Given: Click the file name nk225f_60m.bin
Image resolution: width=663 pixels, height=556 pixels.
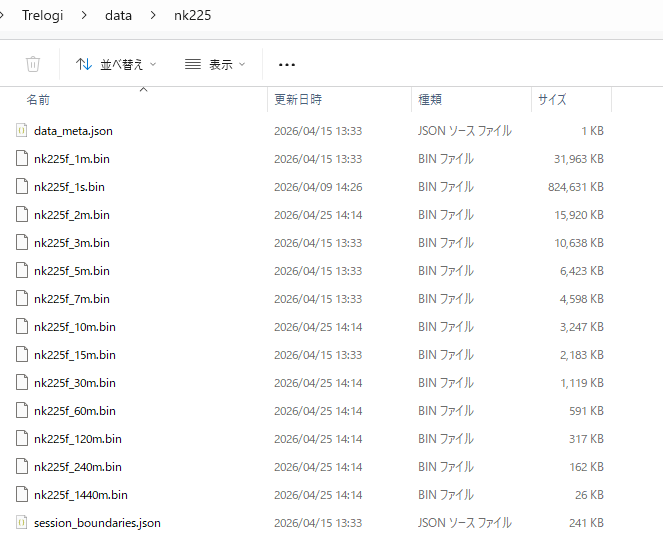Looking at the screenshot, I should [75, 411].
